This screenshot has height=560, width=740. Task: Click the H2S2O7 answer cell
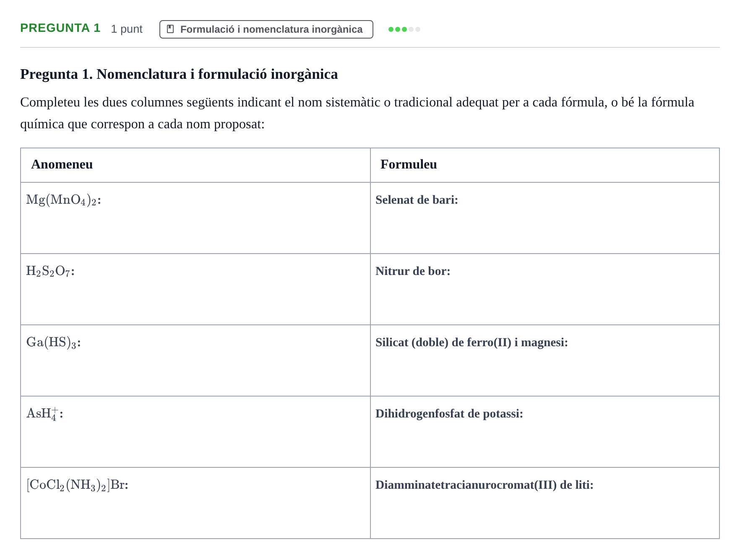[x=195, y=289]
